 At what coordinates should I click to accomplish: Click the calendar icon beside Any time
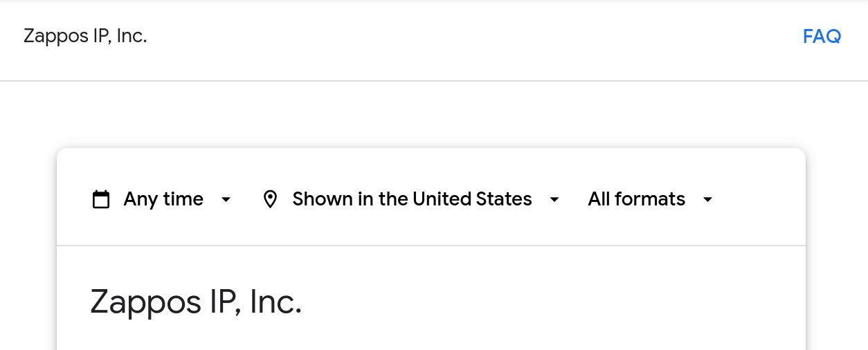pyautogui.click(x=101, y=199)
